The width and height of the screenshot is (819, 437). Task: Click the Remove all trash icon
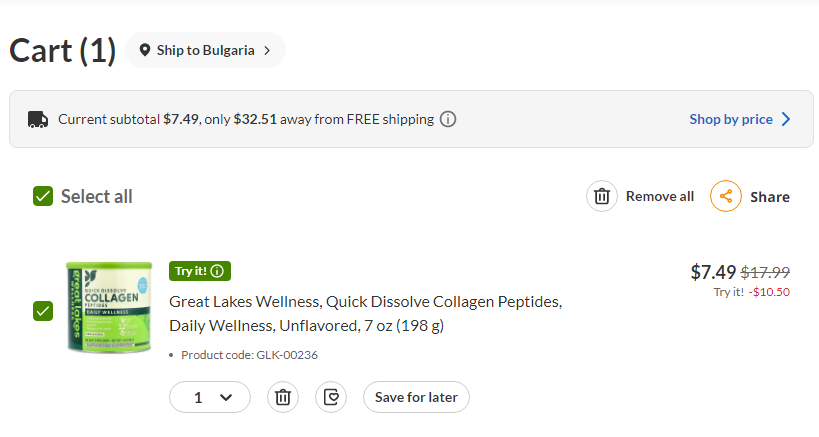pyautogui.click(x=602, y=196)
